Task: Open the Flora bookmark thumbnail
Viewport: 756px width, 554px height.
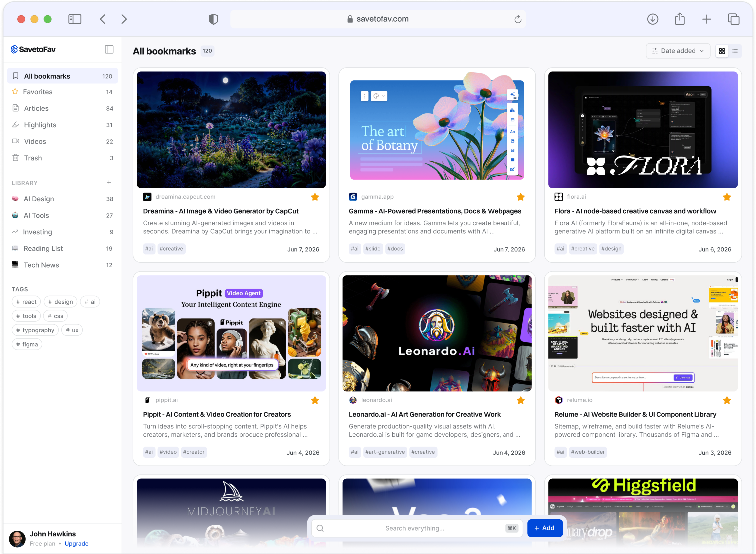Action: pyautogui.click(x=643, y=130)
